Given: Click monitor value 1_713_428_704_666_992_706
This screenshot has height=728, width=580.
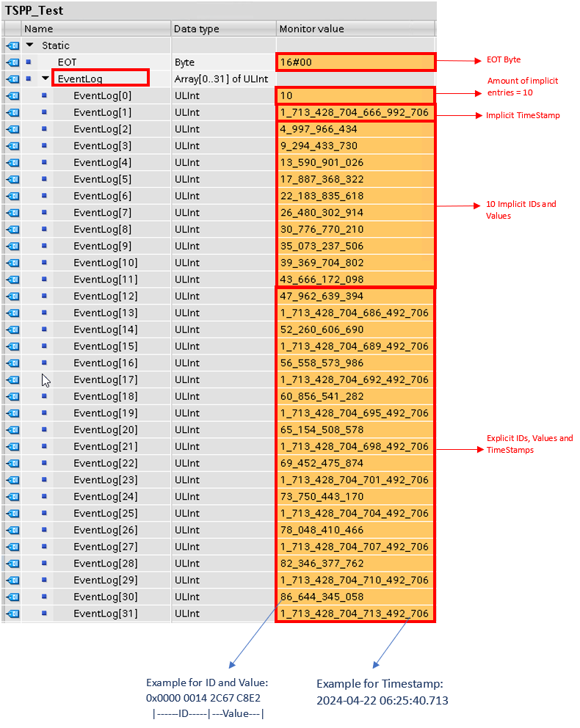Looking at the screenshot, I should coord(355,112).
